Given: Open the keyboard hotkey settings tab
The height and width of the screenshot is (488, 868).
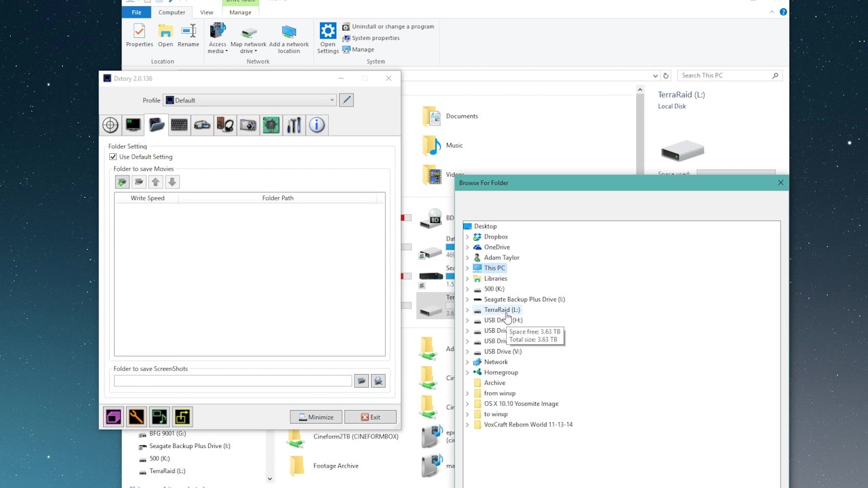Looking at the screenshot, I should [179, 125].
